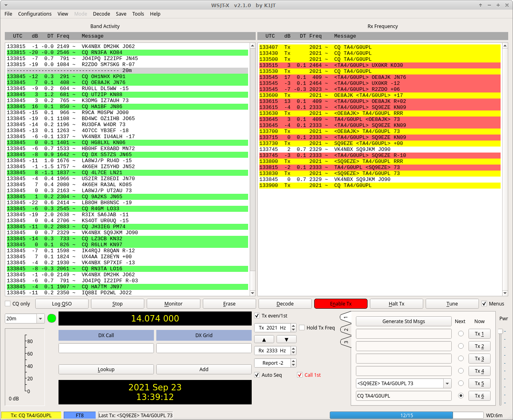Click the Monitor button
The width and height of the screenshot is (513, 420).
[x=173, y=303]
